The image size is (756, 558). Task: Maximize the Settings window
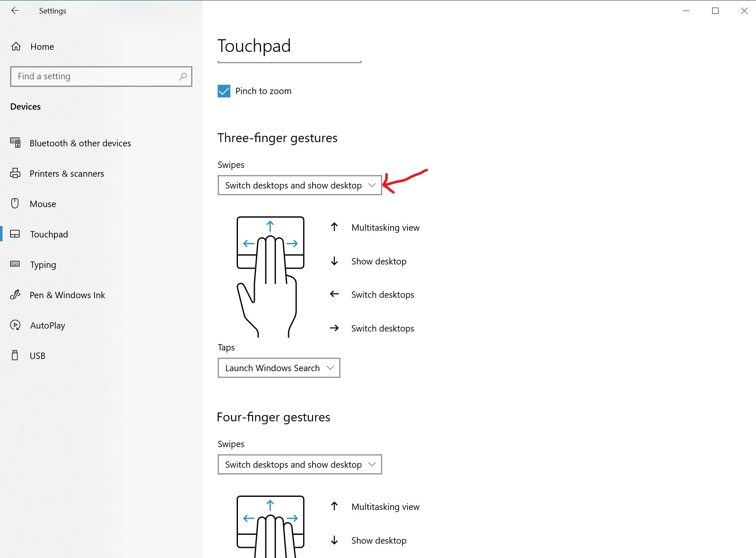(x=715, y=11)
